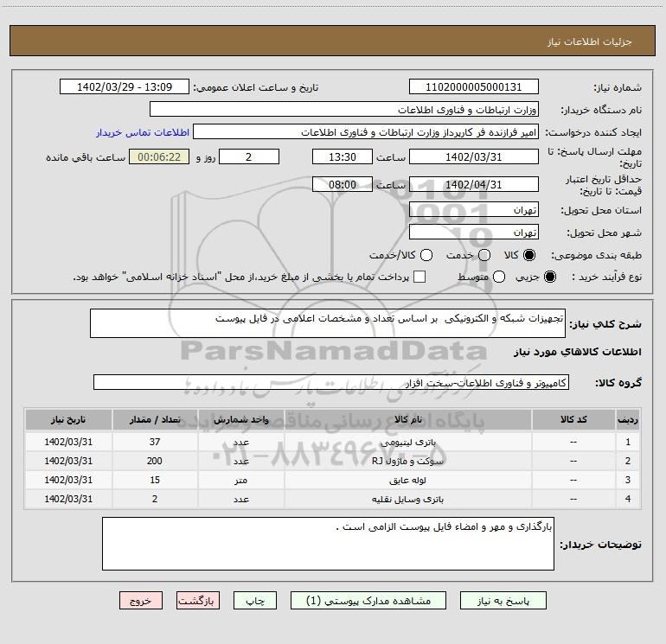Click the remaining days field showing 2

pyautogui.click(x=249, y=156)
